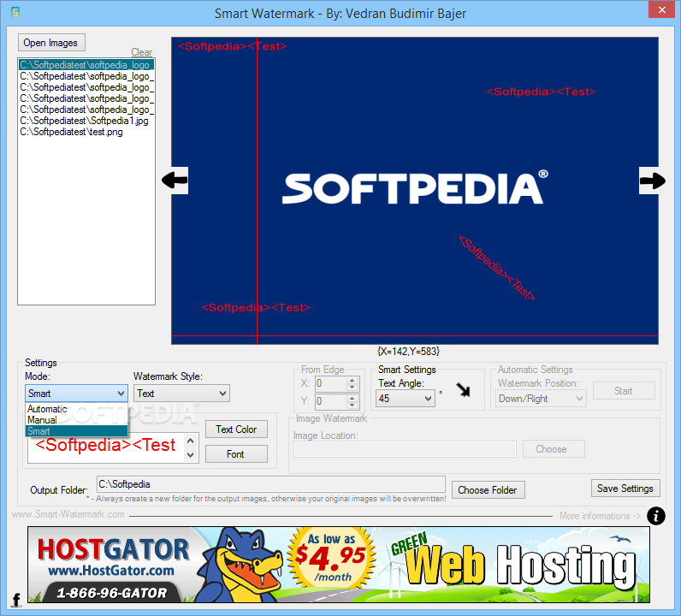Click the Softpedia preview image
681x616 pixels.
point(415,191)
